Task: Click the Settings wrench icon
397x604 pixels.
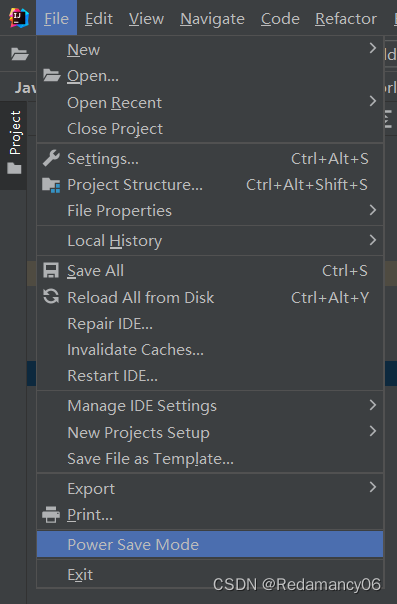Action: (51, 158)
